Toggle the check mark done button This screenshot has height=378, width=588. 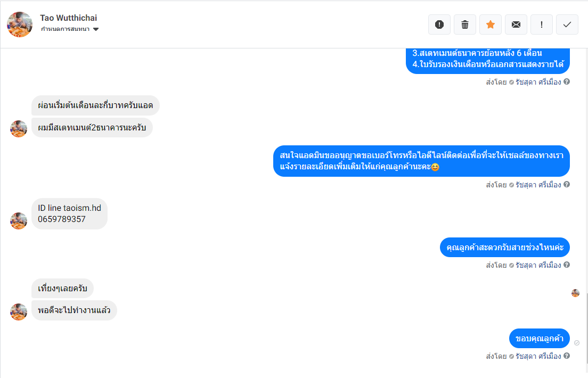coord(567,24)
